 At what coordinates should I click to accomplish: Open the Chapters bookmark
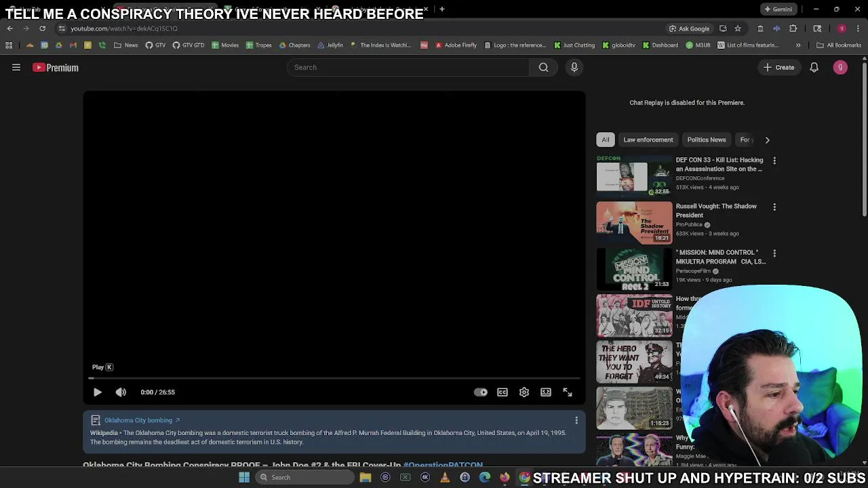click(x=294, y=45)
